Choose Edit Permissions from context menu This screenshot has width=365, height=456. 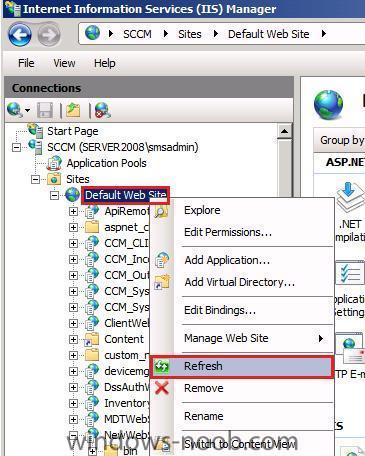point(242,232)
